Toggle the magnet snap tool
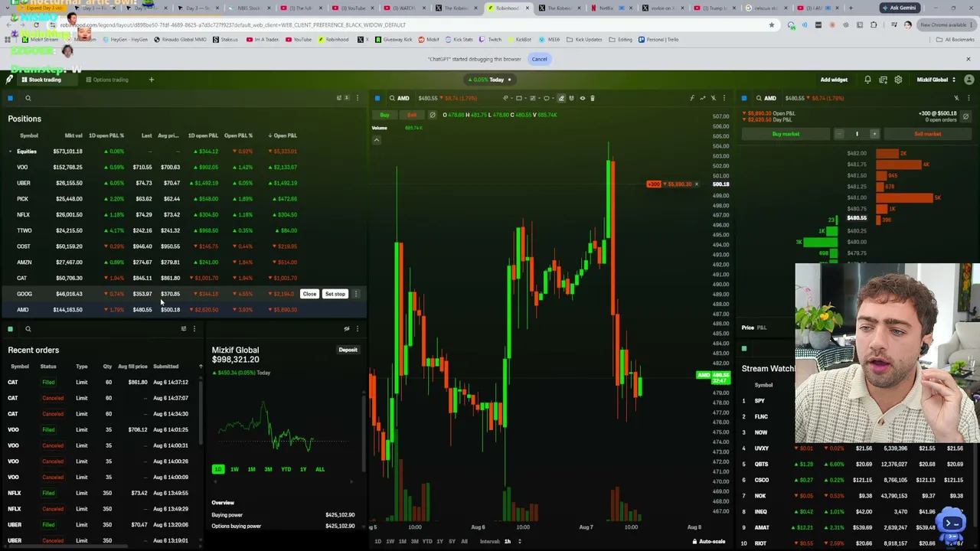The width and height of the screenshot is (980, 551). (x=571, y=98)
